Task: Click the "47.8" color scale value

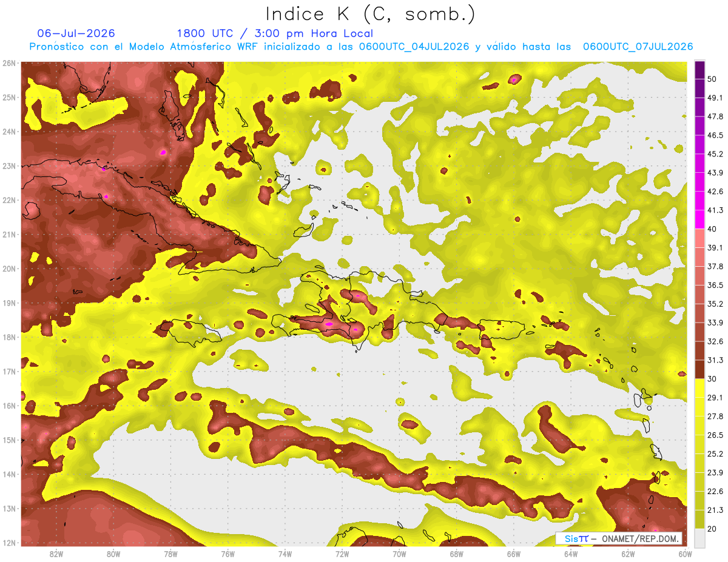Action: [x=715, y=116]
